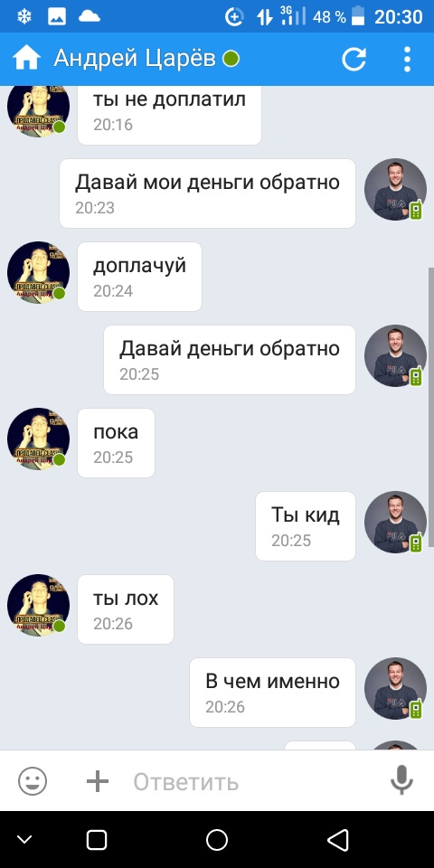Tap the 'В чем именно' message bubble
This screenshot has height=868, width=434.
pyautogui.click(x=272, y=693)
